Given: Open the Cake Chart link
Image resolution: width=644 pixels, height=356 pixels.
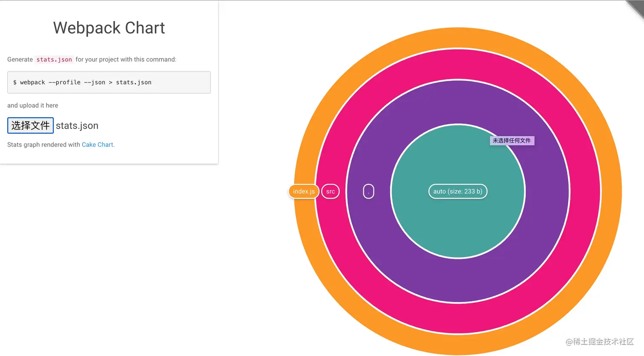Looking at the screenshot, I should coord(98,145).
